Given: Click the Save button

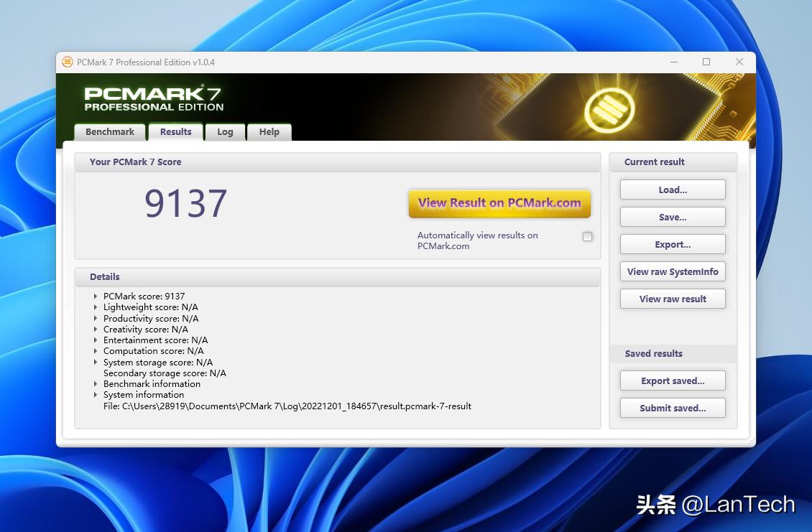Looking at the screenshot, I should pos(673,216).
